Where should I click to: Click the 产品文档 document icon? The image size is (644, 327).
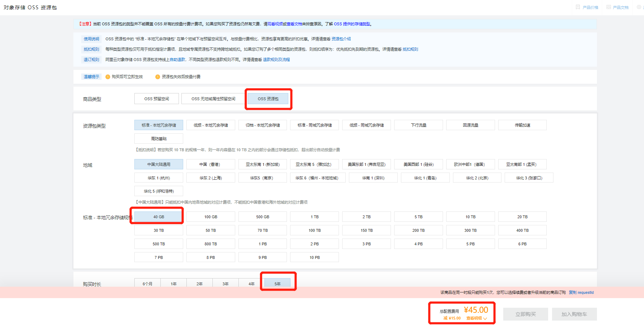[x=608, y=7]
